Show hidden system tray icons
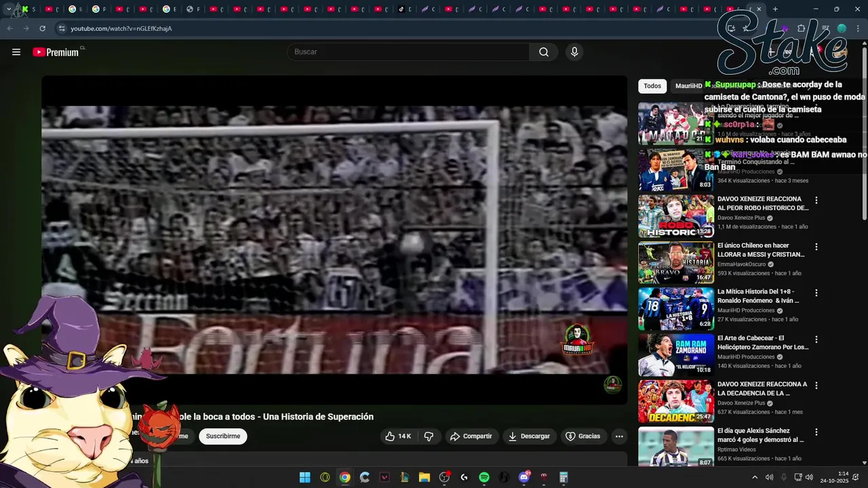868x488 pixels. (755, 477)
